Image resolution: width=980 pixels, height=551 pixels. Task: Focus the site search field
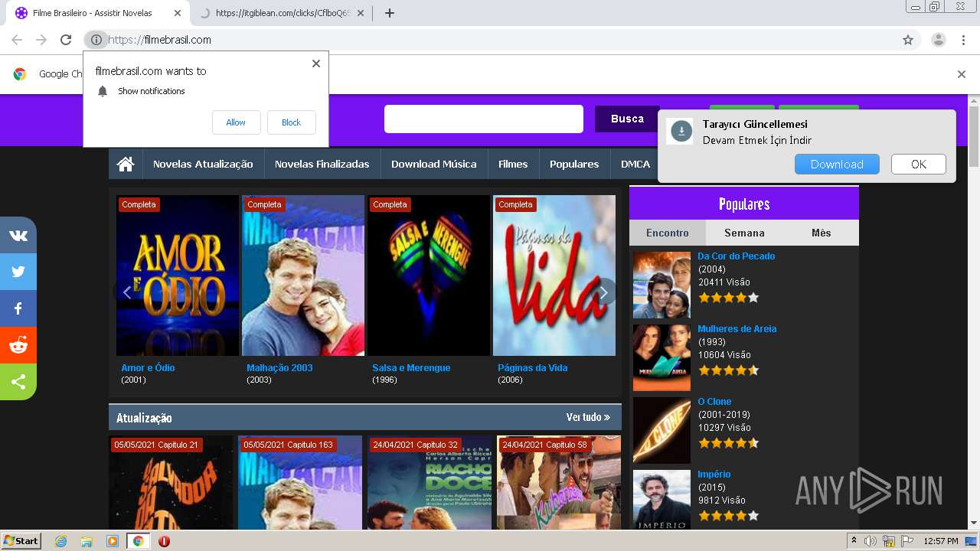484,119
